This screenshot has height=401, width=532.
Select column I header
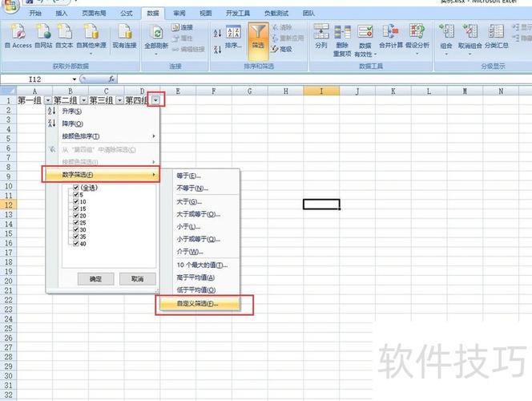pyautogui.click(x=321, y=91)
